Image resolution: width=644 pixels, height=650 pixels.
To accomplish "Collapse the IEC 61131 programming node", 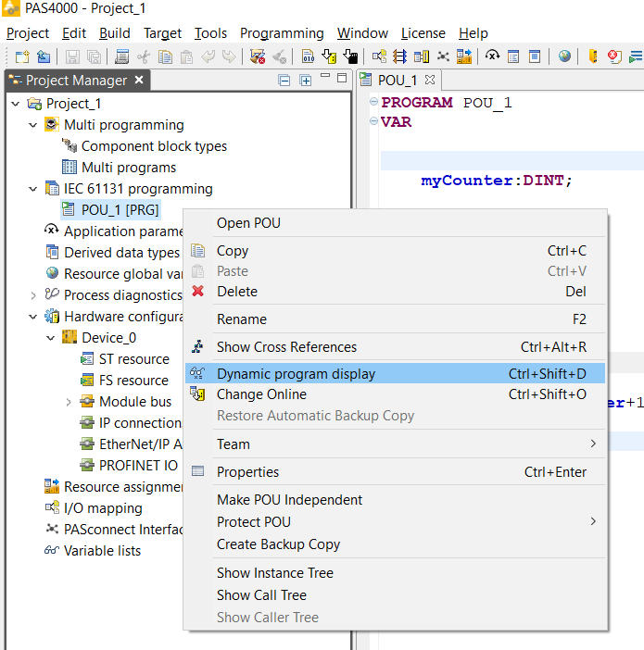I will (x=33, y=189).
